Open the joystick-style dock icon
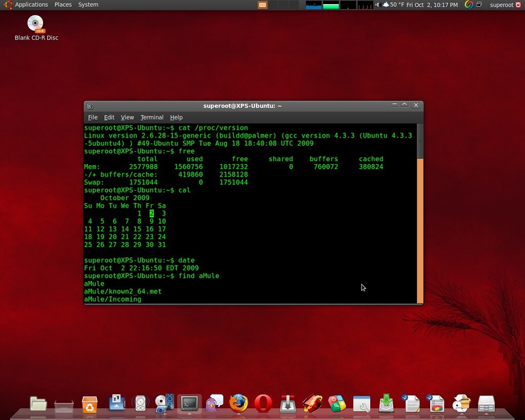 [288, 403]
